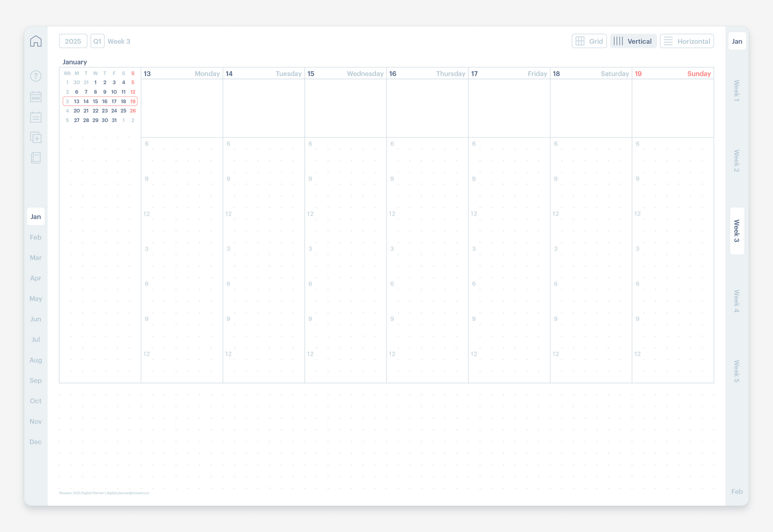This screenshot has height=532, width=773.
Task: Go to the planner home page icon
Action: pyautogui.click(x=36, y=41)
